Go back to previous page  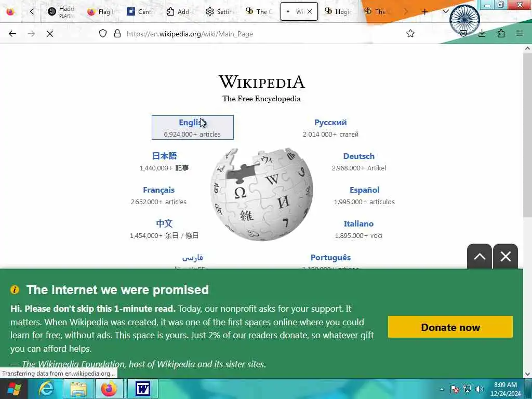pos(12,34)
